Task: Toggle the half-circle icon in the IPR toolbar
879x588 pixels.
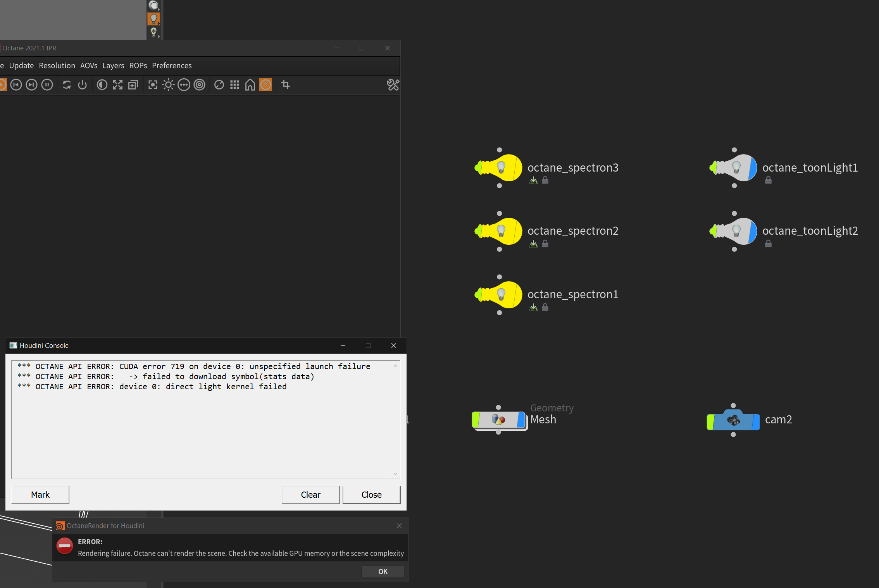Action: (102, 85)
